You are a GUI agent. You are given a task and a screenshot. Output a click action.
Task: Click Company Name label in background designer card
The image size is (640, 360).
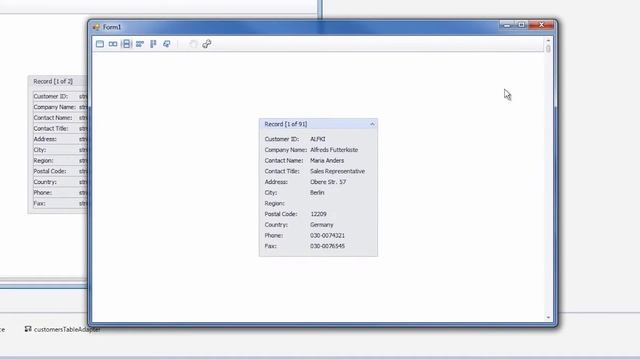point(55,107)
